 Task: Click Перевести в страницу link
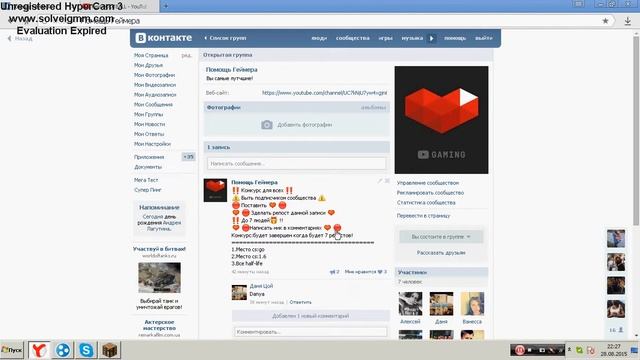[x=423, y=216]
